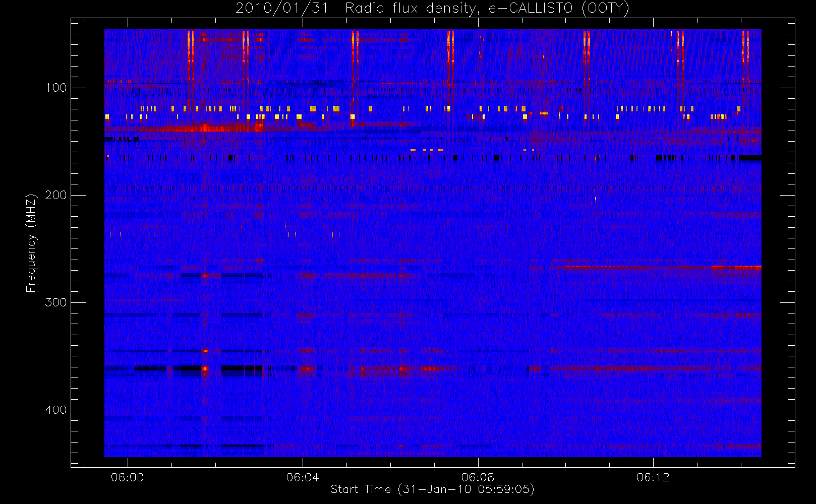Image resolution: width=816 pixels, height=504 pixels.
Task: Click the 06:12 time tick label
Action: (653, 477)
